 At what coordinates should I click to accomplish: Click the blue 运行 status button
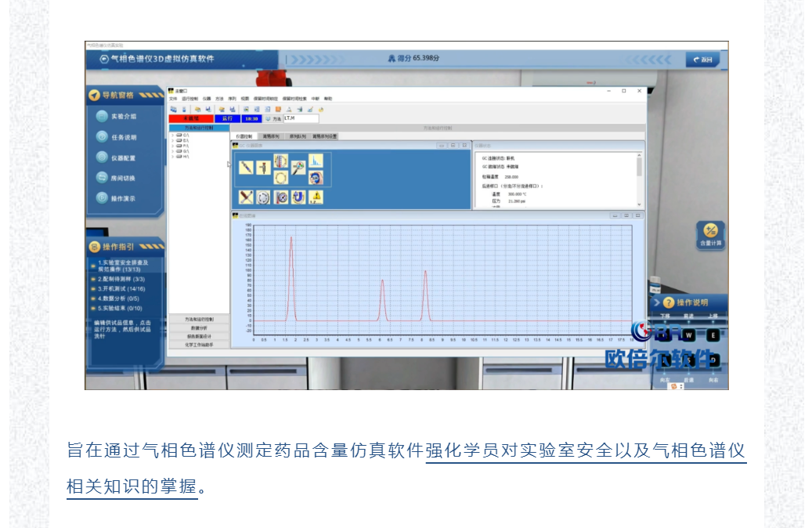tap(228, 118)
